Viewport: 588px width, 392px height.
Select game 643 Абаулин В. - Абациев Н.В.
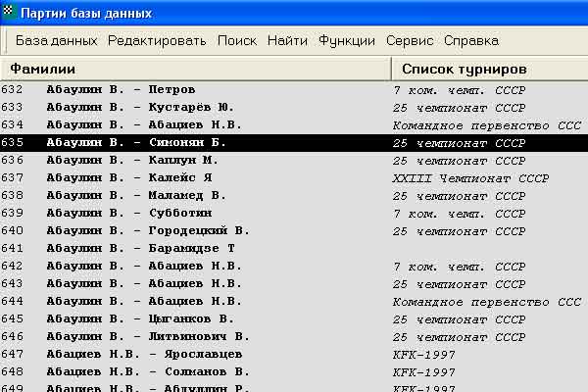tap(294, 283)
